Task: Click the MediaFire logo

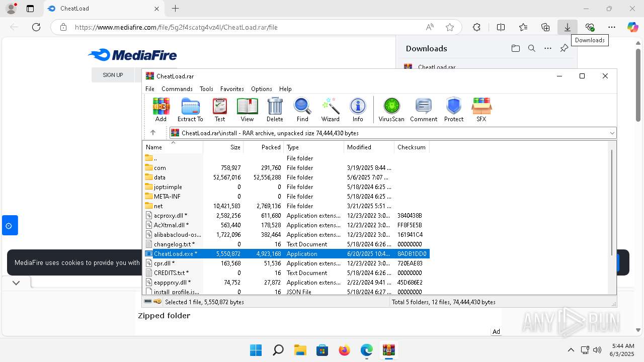Action: pos(132,55)
